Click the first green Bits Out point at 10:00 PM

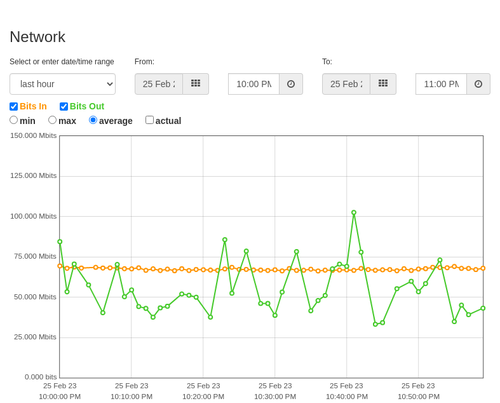point(60,242)
